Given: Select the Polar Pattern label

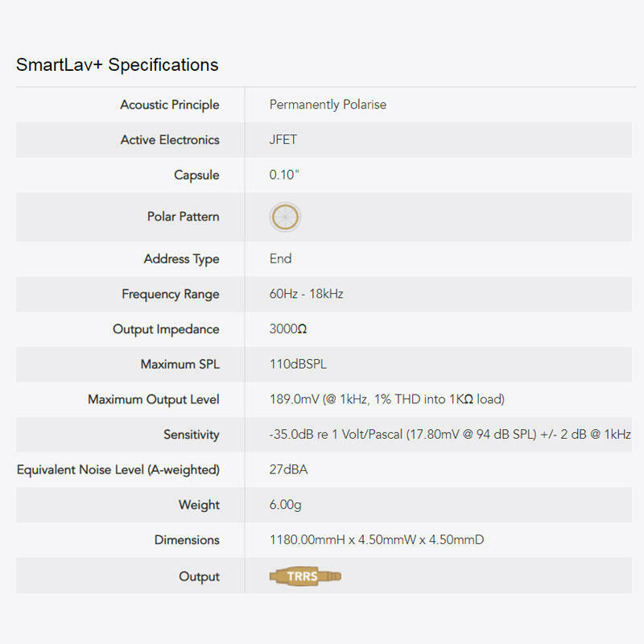Looking at the screenshot, I should [x=183, y=217].
